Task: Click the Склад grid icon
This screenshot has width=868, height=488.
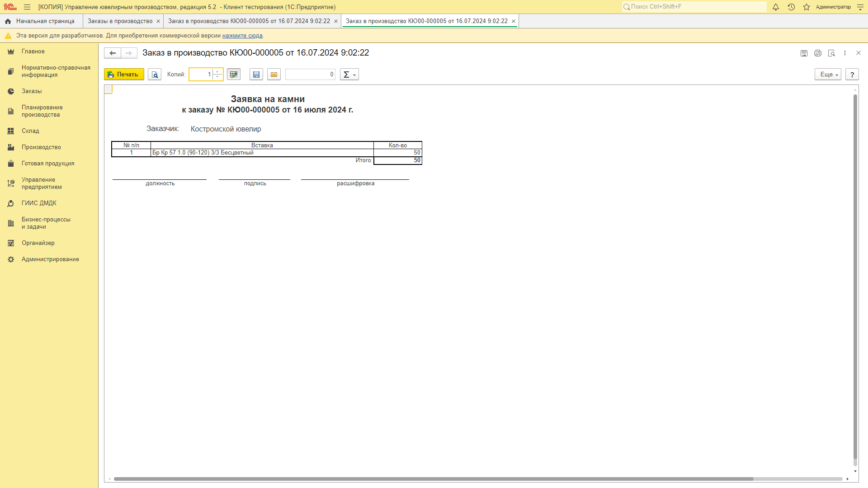Action: tap(11, 131)
